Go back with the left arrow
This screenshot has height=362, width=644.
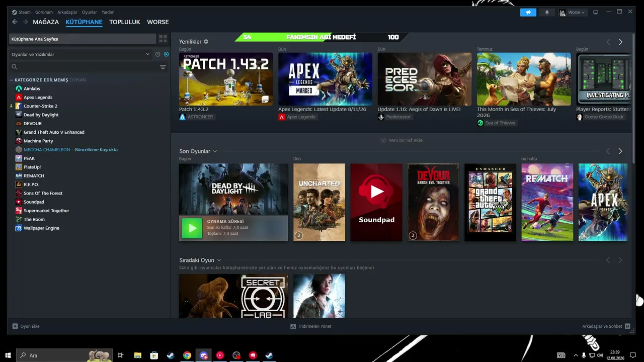coord(15,22)
